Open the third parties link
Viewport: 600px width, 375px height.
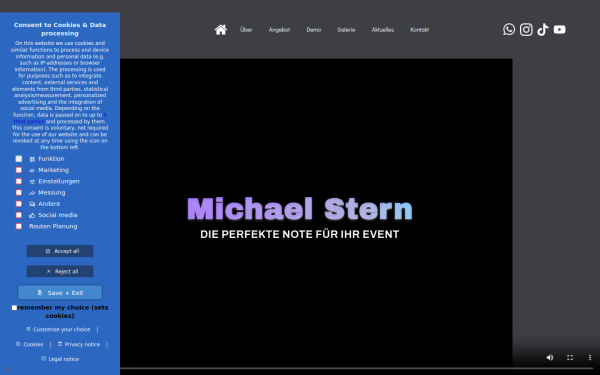[x=29, y=121]
